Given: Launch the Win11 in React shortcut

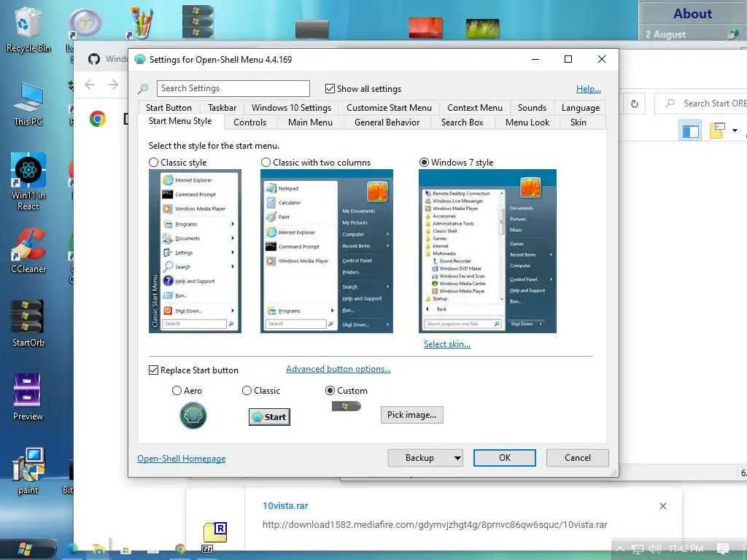Looking at the screenshot, I should pos(28,182).
